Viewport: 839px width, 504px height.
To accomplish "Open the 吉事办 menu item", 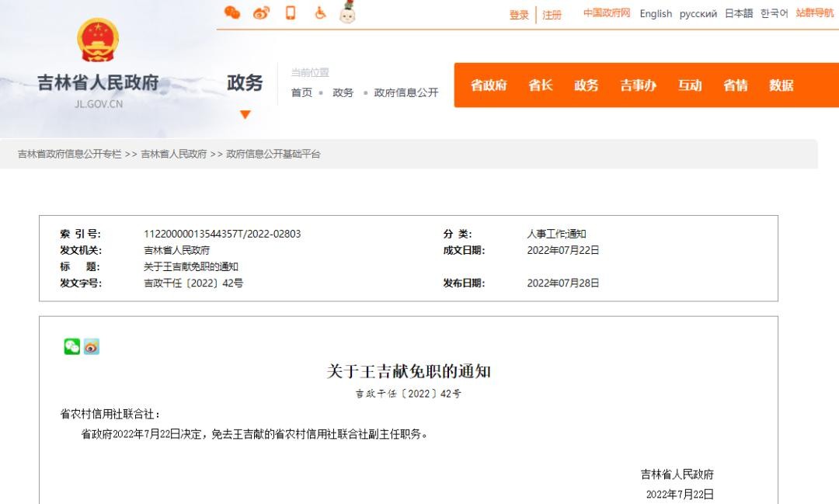I will pos(638,85).
